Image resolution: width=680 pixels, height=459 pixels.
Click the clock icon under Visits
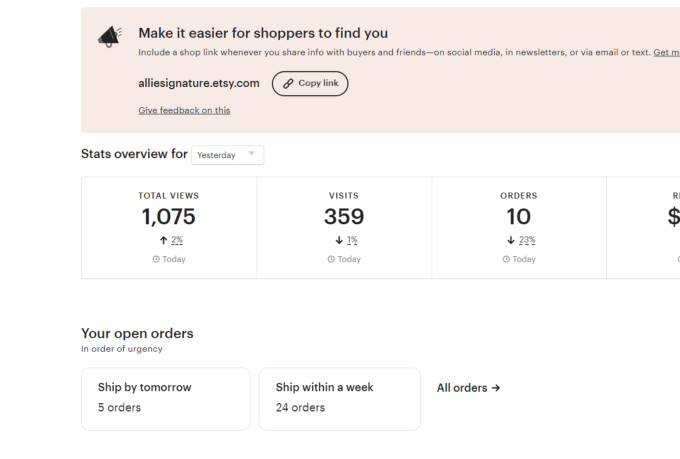tap(331, 259)
